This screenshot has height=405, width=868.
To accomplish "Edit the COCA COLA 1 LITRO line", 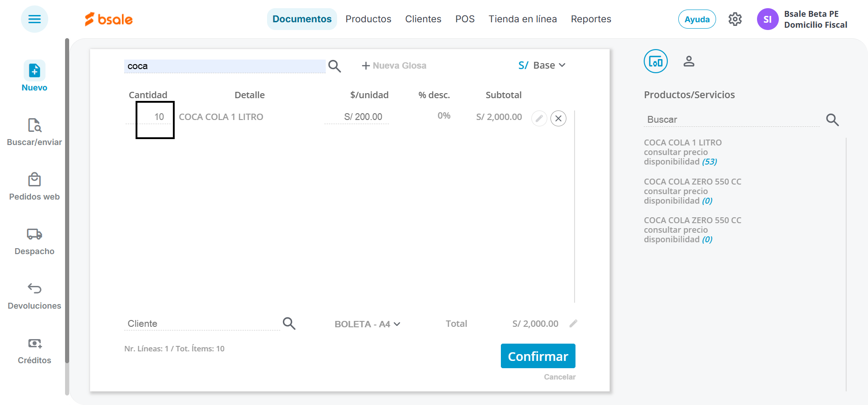I will pyautogui.click(x=539, y=119).
